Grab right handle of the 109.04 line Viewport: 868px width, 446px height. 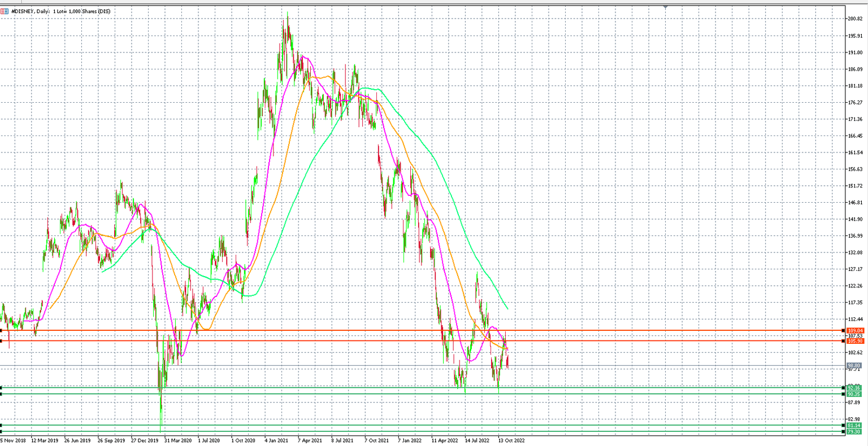(844, 330)
